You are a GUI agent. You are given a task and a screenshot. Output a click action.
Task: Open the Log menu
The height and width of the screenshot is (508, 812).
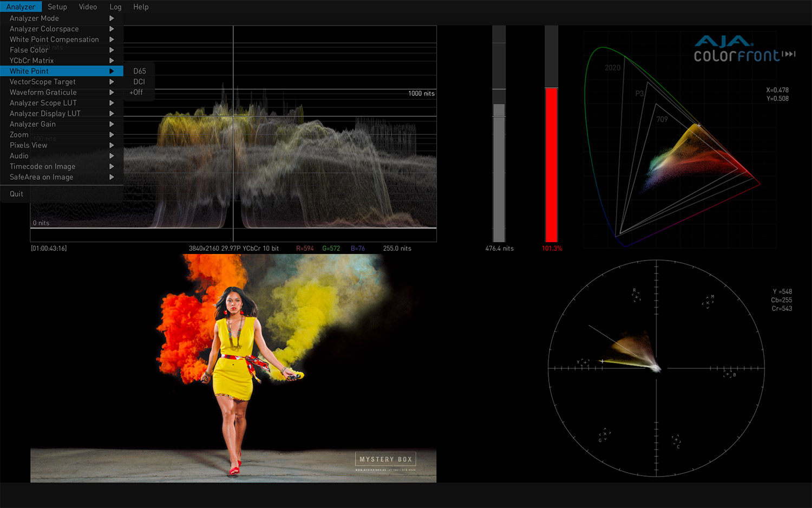tap(115, 6)
